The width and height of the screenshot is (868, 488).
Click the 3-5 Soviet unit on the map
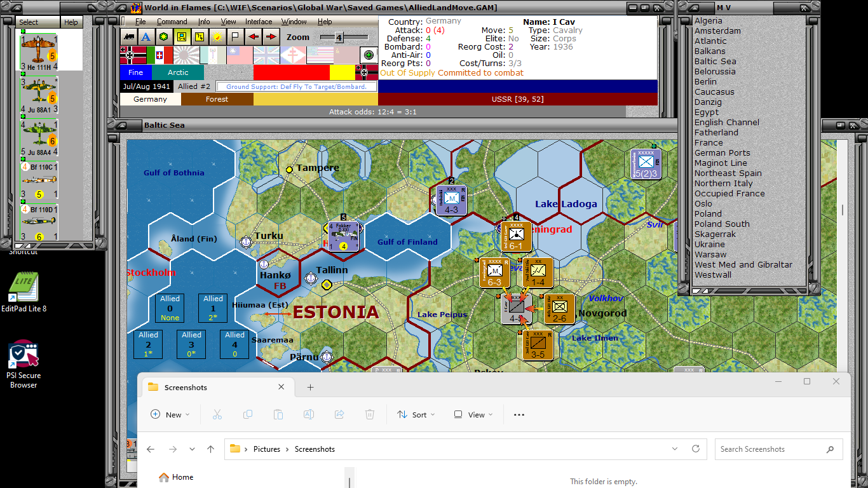tap(538, 344)
